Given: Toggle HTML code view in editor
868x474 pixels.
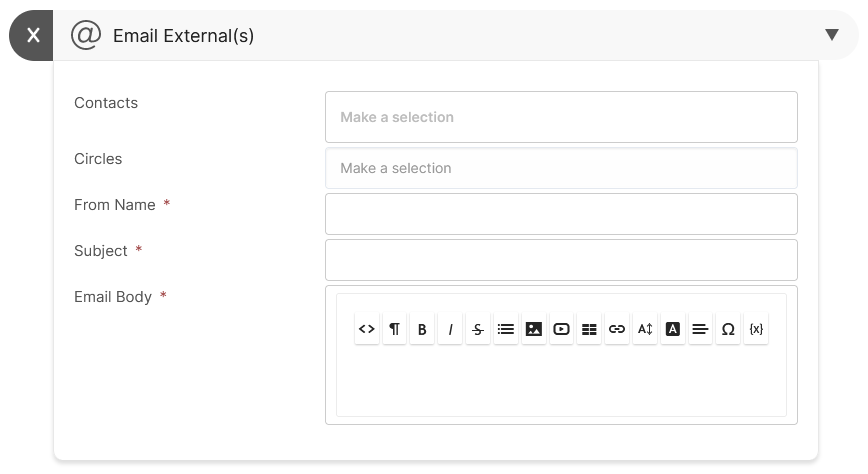Looking at the screenshot, I should [x=366, y=329].
